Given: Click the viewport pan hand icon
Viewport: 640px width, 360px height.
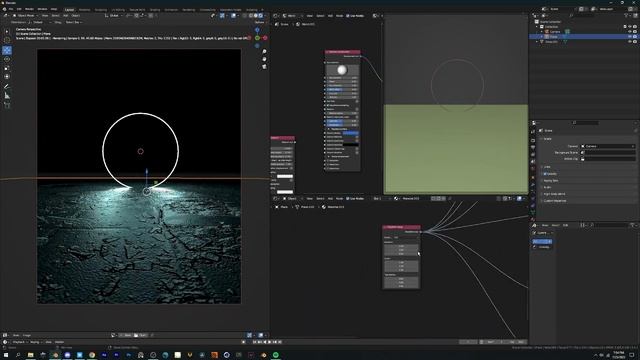Looking at the screenshot, I should tap(264, 59).
